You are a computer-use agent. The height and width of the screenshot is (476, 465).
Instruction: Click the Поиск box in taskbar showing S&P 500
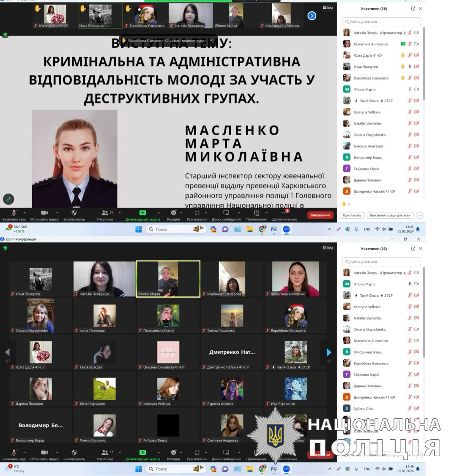tap(176, 229)
